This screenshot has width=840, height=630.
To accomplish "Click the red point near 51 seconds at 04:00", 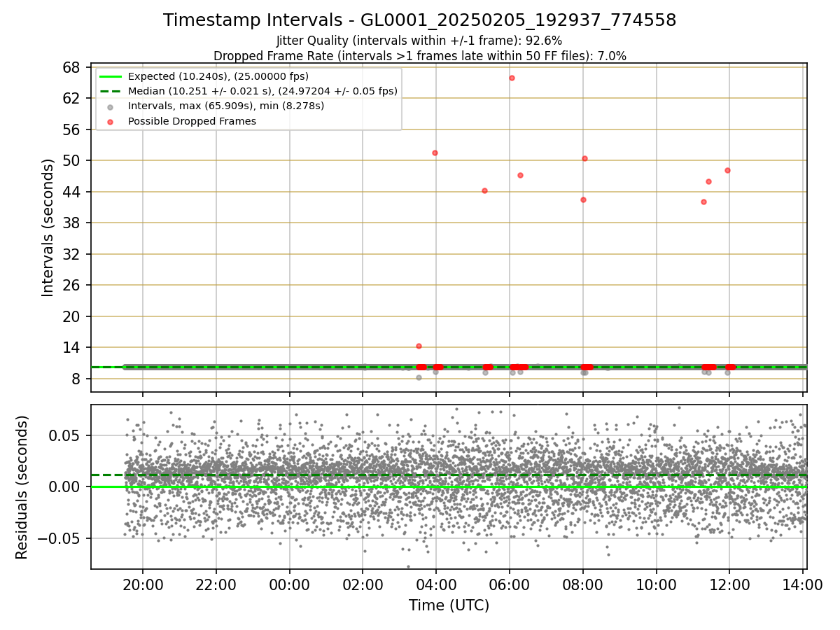I will pos(435,153).
